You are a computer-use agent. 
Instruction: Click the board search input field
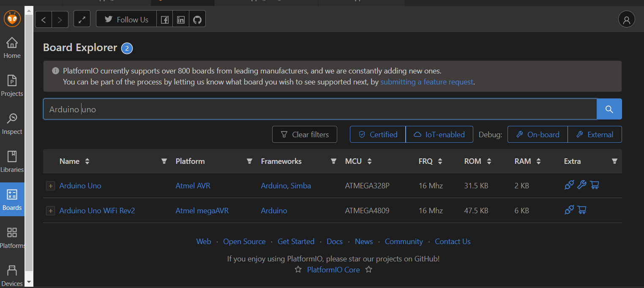tap(320, 109)
